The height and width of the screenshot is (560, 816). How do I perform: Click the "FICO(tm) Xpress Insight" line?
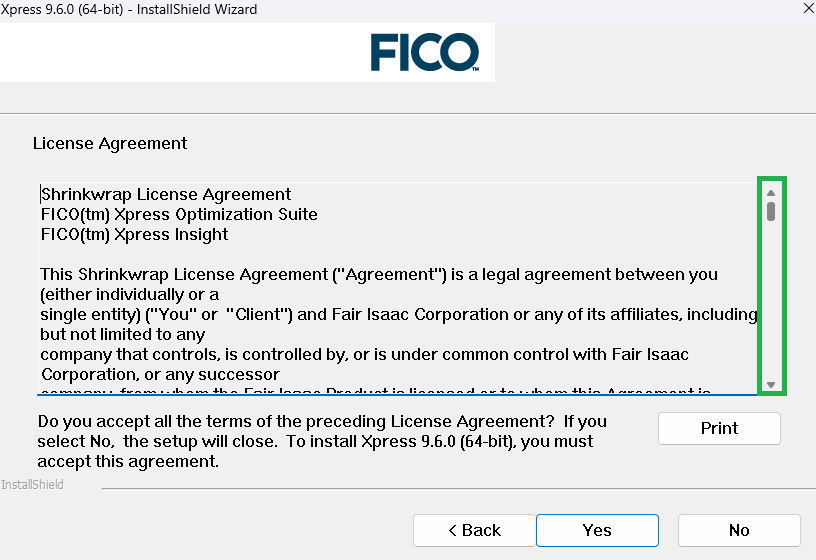[x=134, y=234]
